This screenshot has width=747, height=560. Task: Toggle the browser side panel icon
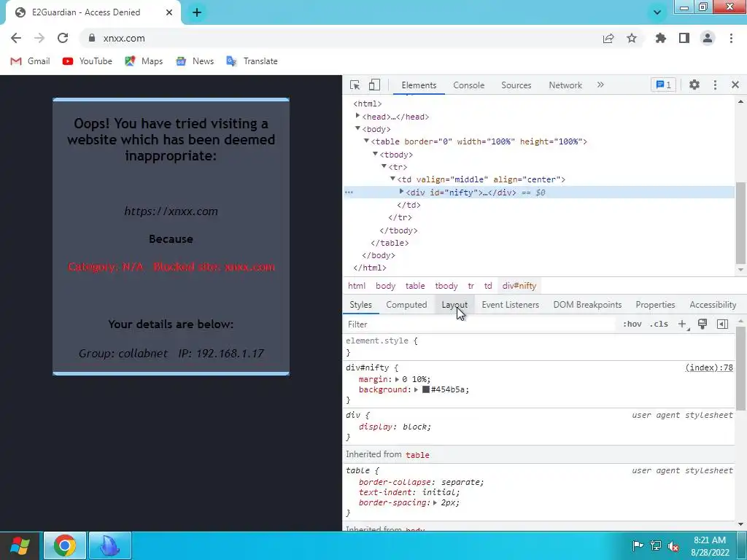684,38
